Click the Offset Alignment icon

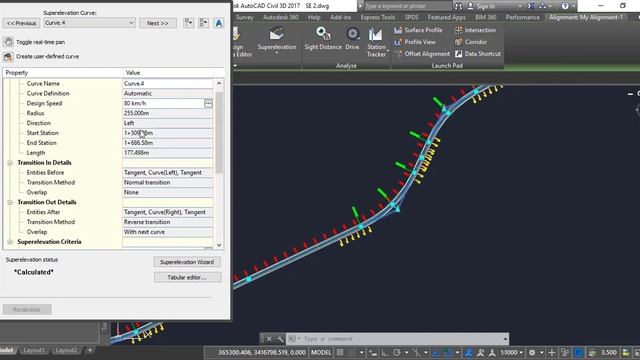pyautogui.click(x=398, y=54)
